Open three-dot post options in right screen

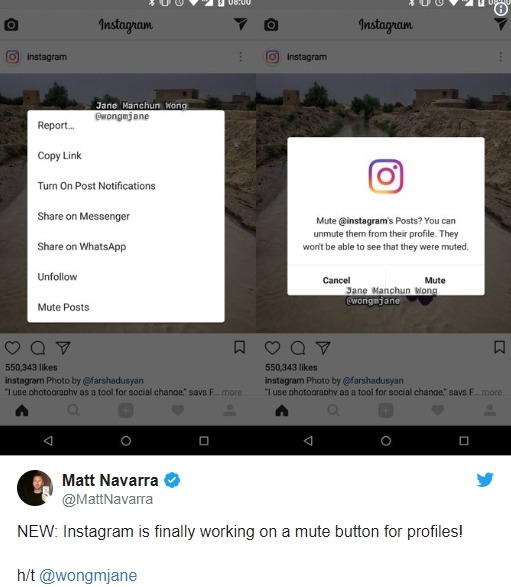point(501,57)
